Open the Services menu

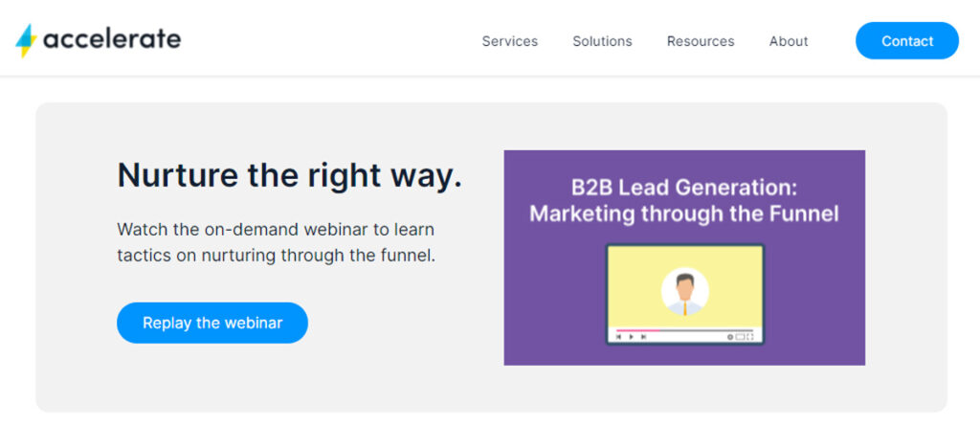[x=509, y=41]
